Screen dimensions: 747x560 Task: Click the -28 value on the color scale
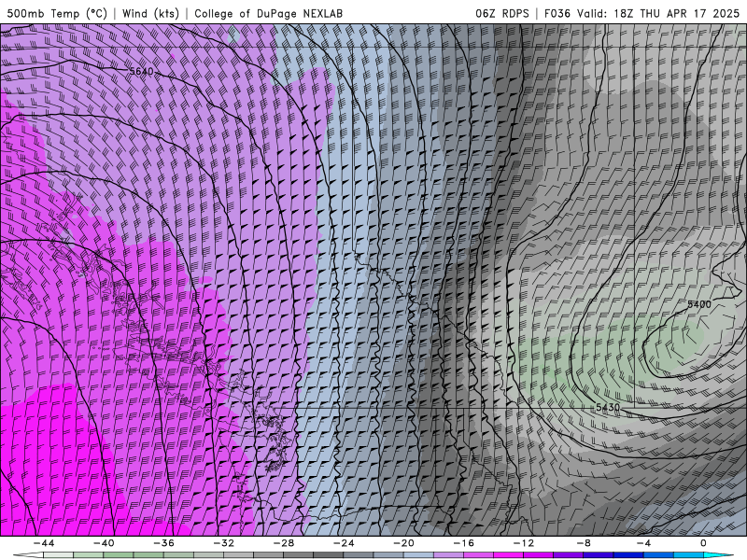284,543
